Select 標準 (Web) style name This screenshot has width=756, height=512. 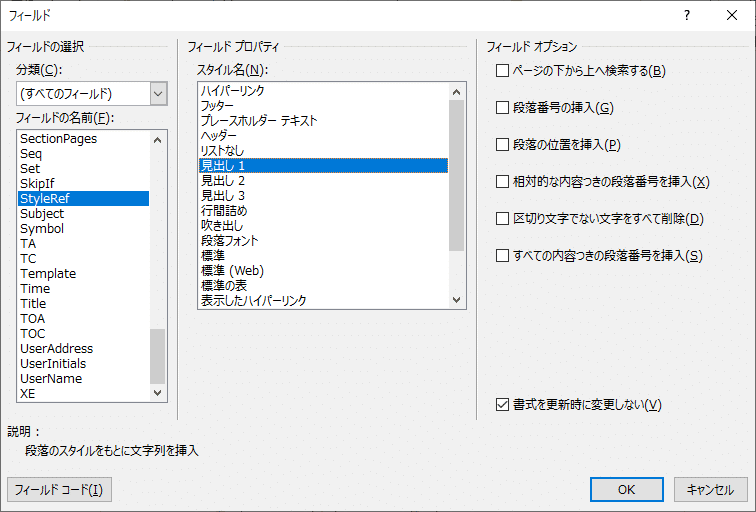232,271
